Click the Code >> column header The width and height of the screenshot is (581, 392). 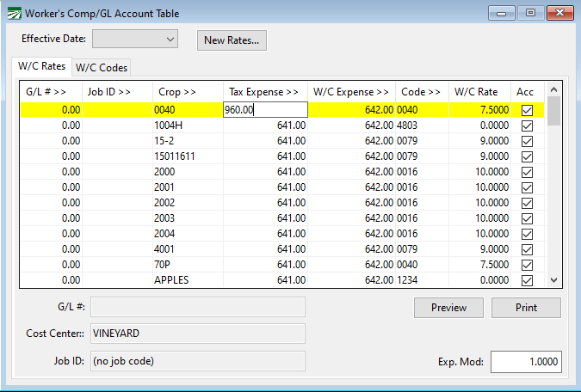point(422,92)
